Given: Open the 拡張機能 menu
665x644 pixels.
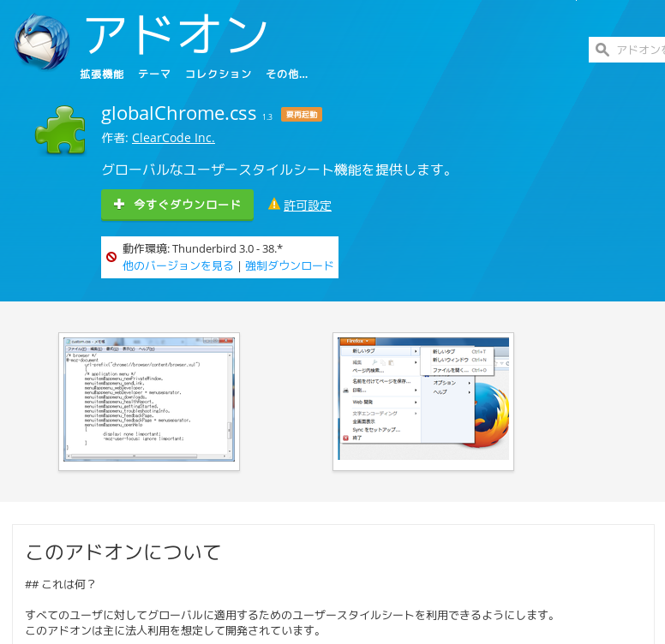Looking at the screenshot, I should [102, 75].
